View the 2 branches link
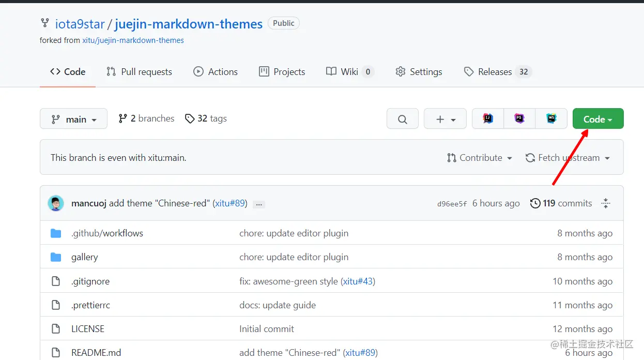The width and height of the screenshot is (644, 360). pyautogui.click(x=146, y=118)
